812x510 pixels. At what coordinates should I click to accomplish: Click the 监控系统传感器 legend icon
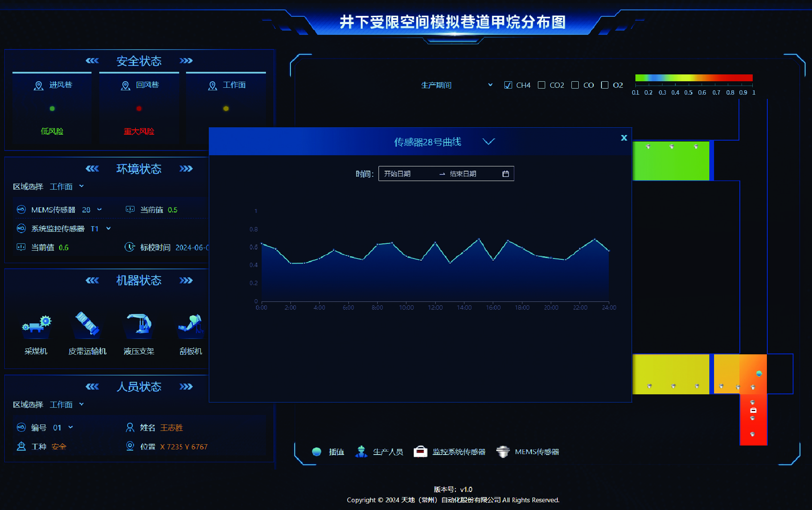tap(420, 452)
